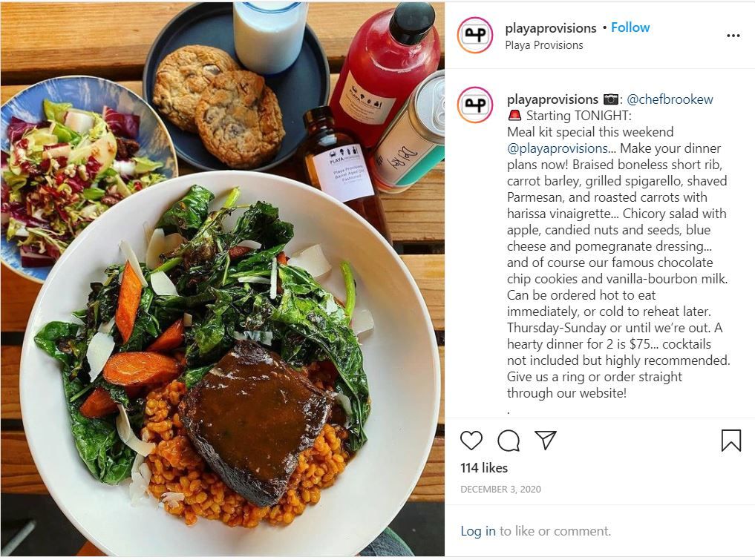Open the Playa Provisions location link
The height and width of the screenshot is (560, 755).
click(544, 45)
